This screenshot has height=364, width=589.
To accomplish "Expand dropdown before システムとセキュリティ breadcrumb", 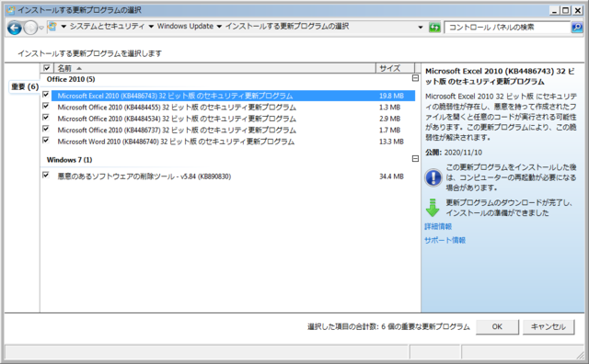I will pyautogui.click(x=64, y=27).
